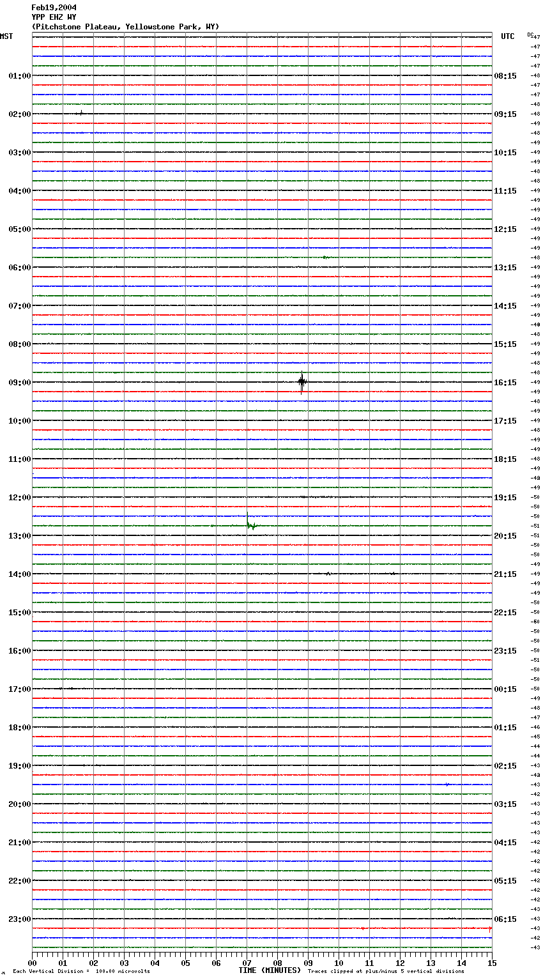Click the 01:00 MST time label
543x980 pixels.
click(x=19, y=76)
